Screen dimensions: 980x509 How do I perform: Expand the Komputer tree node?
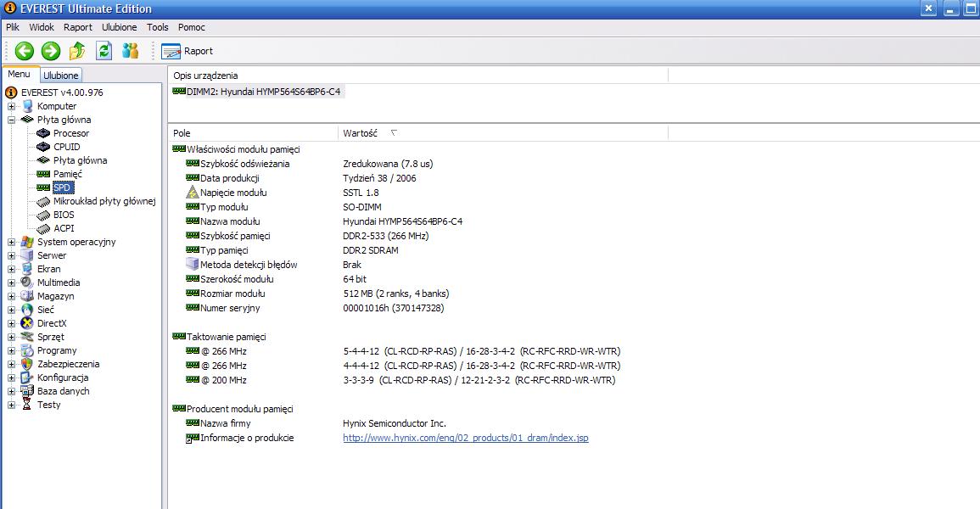[11, 106]
